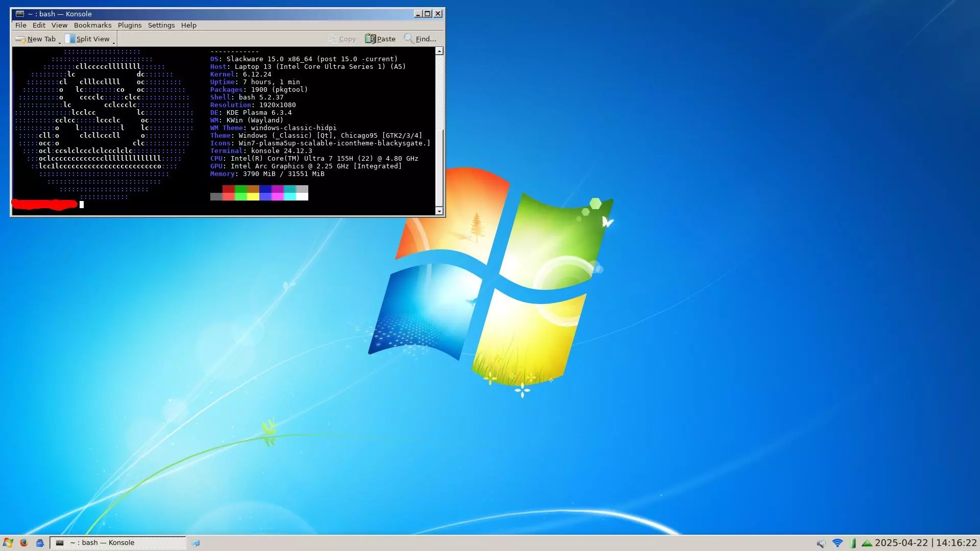Open the Help menu

click(x=189, y=25)
